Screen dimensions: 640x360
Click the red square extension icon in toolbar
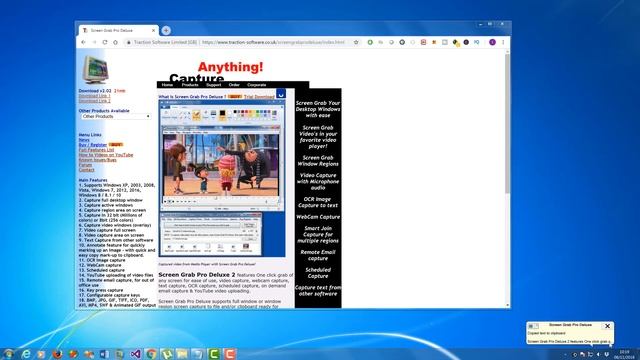pos(423,42)
